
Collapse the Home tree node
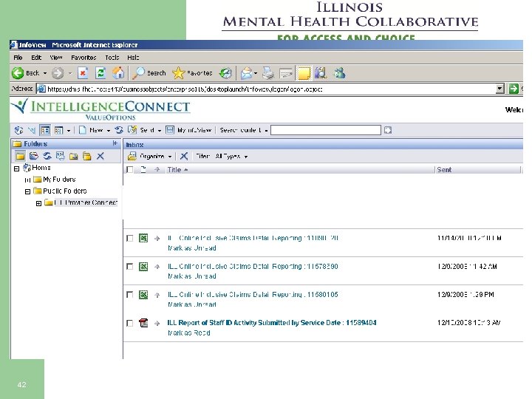click(16, 168)
